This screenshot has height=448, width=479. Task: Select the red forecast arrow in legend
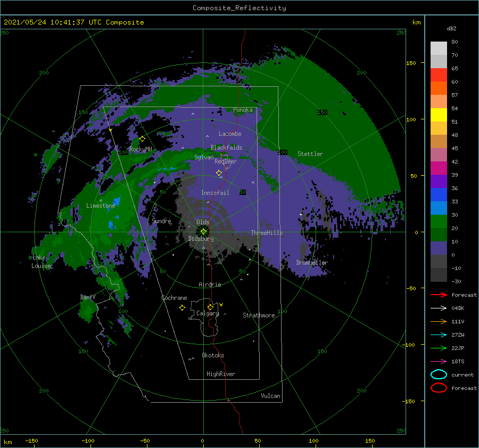coord(439,295)
